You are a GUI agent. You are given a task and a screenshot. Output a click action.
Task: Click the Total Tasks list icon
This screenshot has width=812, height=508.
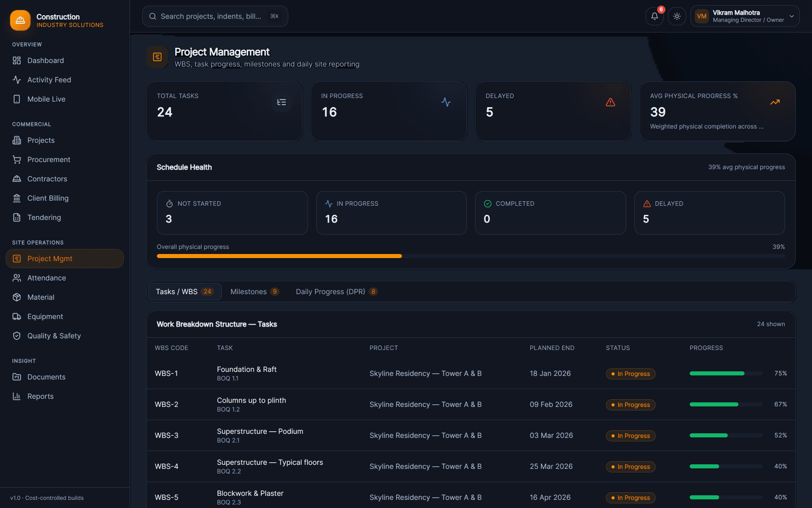282,102
